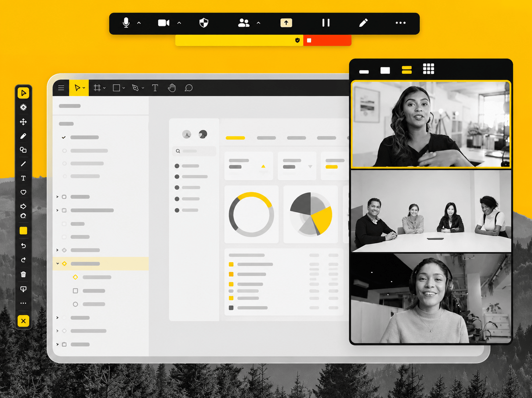
Task: Select the spotlight target tool
Action: 23,107
